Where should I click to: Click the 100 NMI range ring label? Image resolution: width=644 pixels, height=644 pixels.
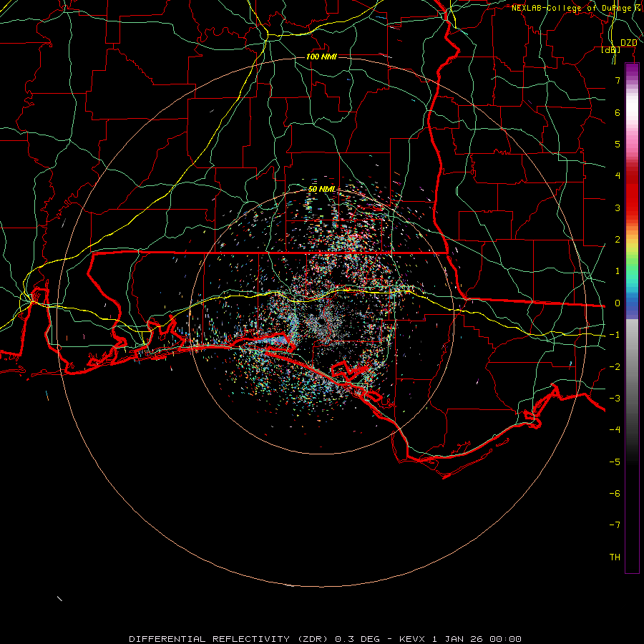[321, 57]
